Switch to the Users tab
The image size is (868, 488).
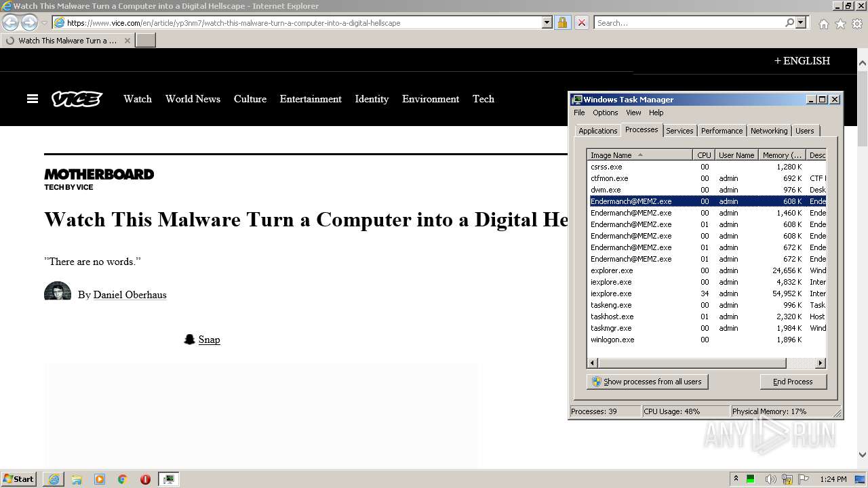805,131
